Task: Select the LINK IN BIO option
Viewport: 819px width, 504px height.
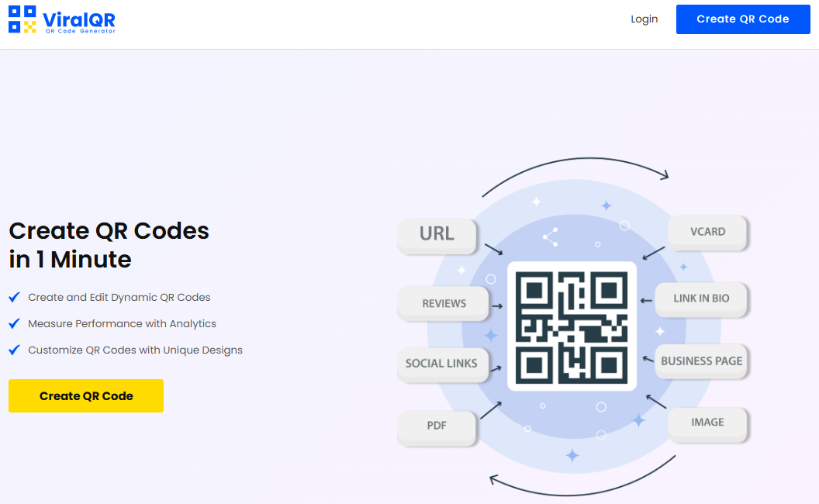Action: 700,299
